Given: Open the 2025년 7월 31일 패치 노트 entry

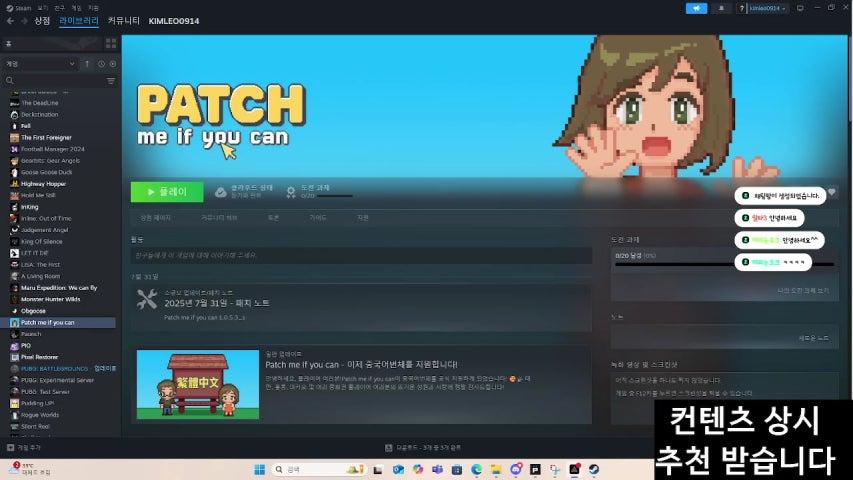Looking at the screenshot, I should pos(217,303).
